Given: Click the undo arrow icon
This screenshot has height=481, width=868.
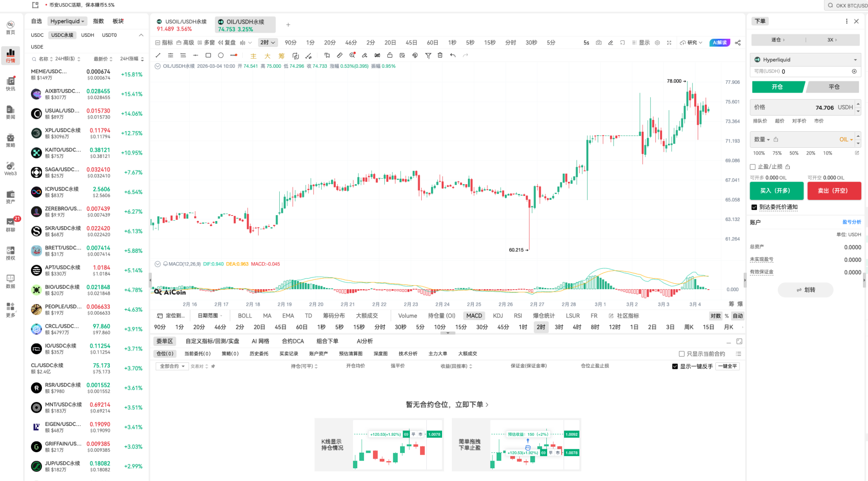Looking at the screenshot, I should 453,55.
